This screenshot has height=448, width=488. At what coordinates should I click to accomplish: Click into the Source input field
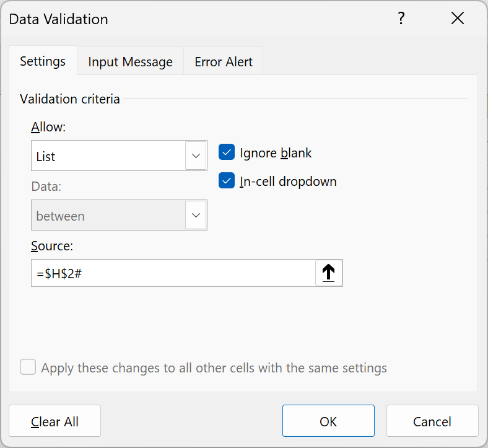coord(173,273)
